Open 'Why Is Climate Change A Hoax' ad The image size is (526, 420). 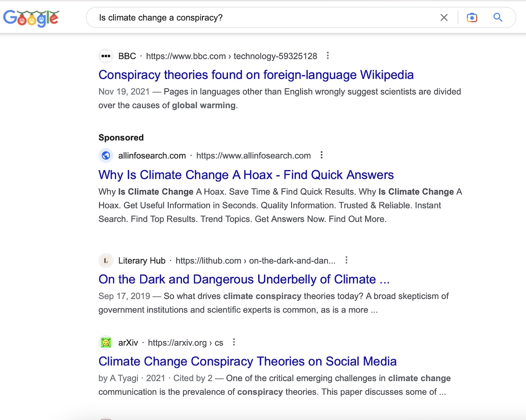tap(246, 175)
